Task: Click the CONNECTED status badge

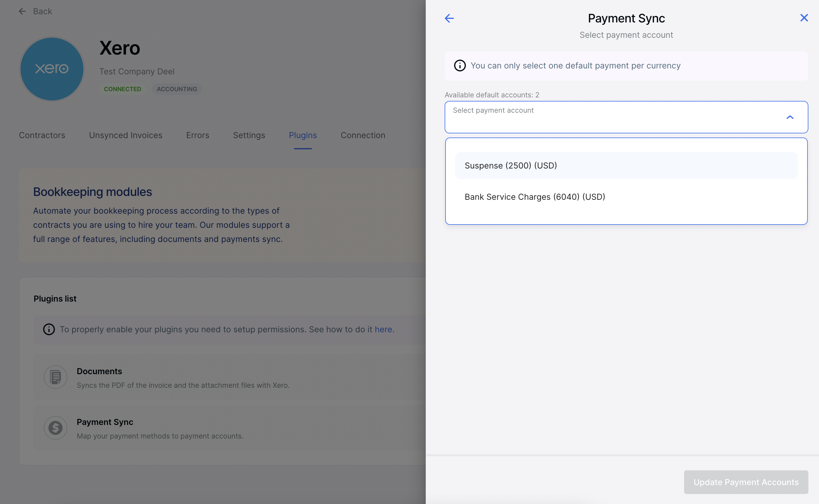Action: (123, 89)
